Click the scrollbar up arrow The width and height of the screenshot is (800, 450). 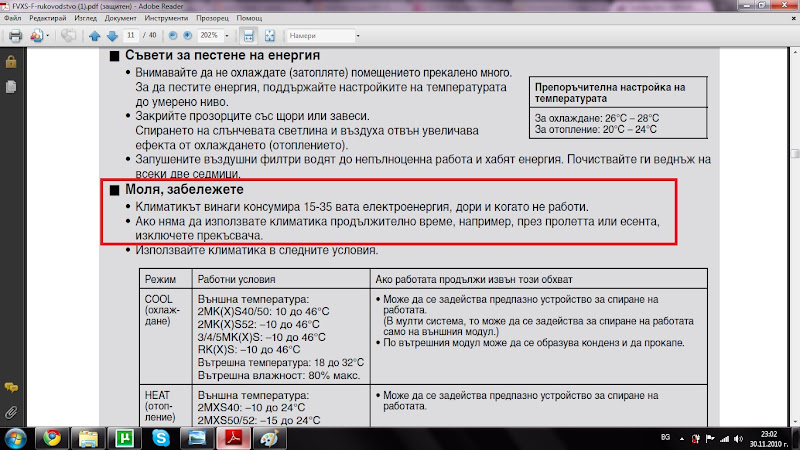(x=795, y=52)
